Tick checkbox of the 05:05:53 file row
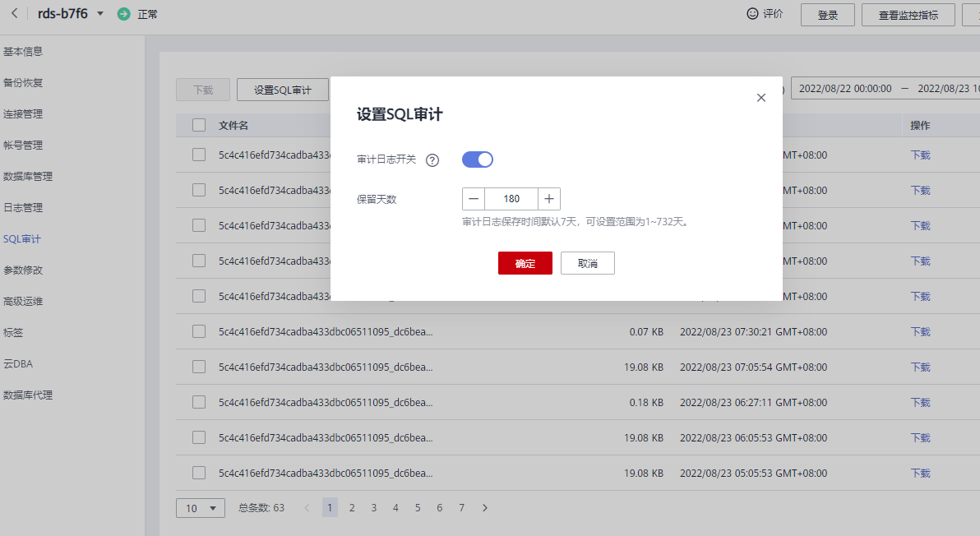The image size is (980, 536). [x=199, y=473]
